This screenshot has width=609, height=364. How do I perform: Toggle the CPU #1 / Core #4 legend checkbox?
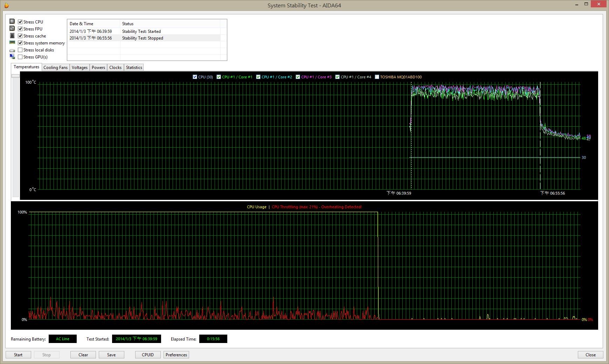338,77
